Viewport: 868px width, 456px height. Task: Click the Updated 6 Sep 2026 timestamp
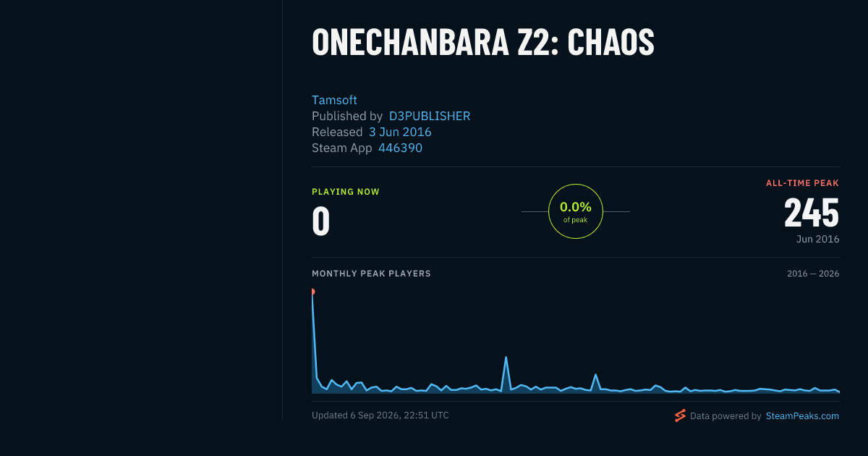click(x=380, y=415)
